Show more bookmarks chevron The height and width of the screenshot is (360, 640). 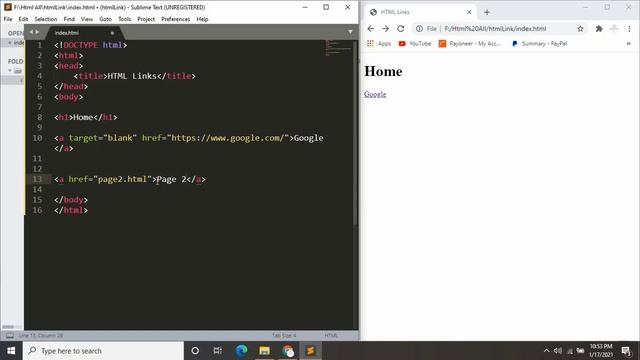pyautogui.click(x=629, y=44)
